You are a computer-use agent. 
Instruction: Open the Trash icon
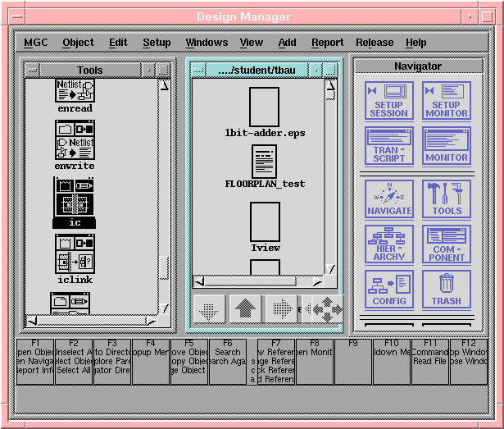447,289
